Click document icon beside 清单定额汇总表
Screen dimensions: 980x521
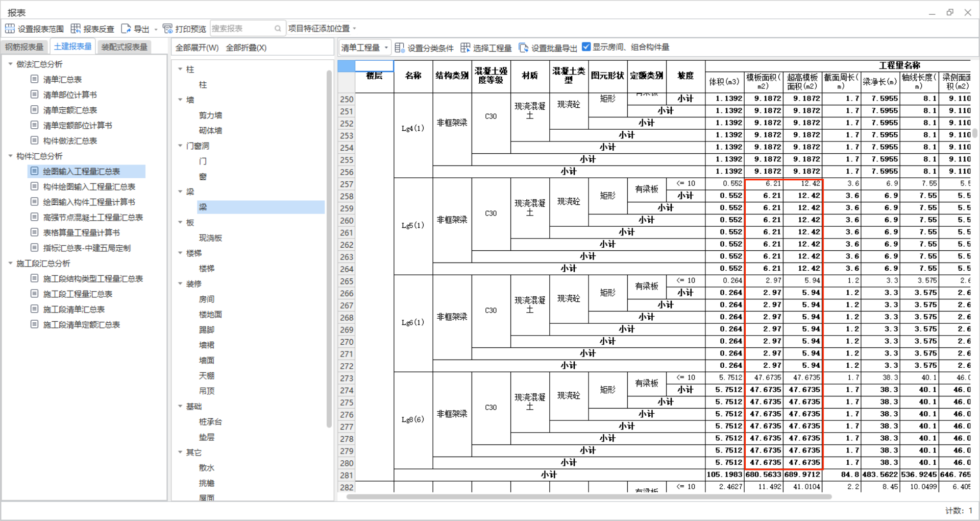[x=34, y=110]
